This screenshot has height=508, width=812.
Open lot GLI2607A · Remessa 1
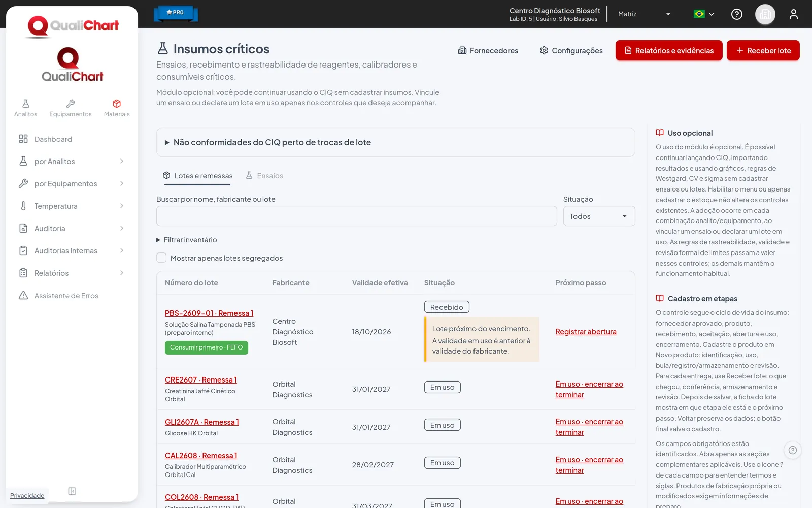(x=202, y=422)
